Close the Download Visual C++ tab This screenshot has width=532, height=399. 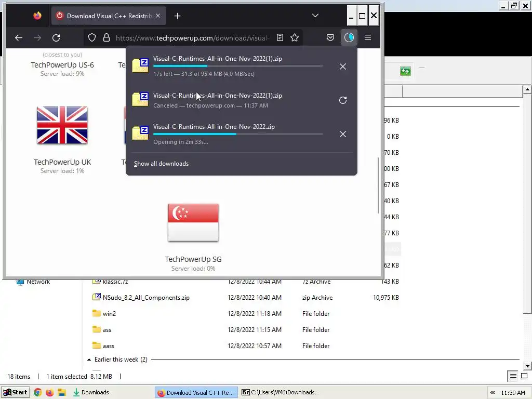pyautogui.click(x=158, y=16)
